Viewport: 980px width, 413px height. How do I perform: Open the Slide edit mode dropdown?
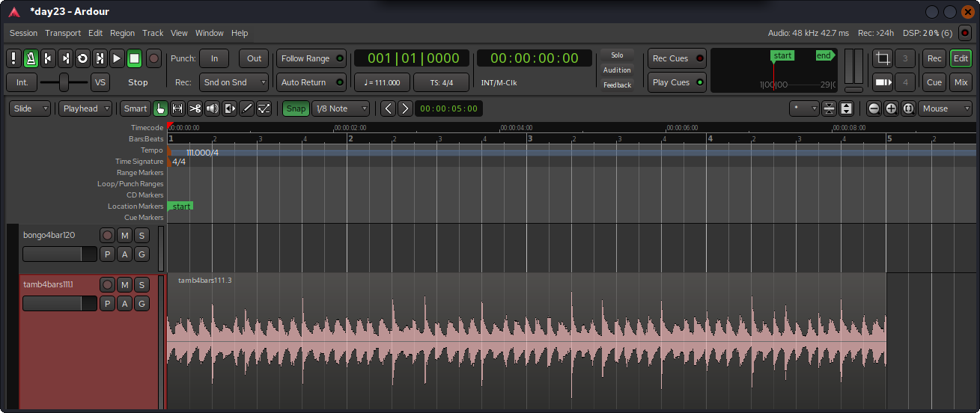pyautogui.click(x=30, y=108)
